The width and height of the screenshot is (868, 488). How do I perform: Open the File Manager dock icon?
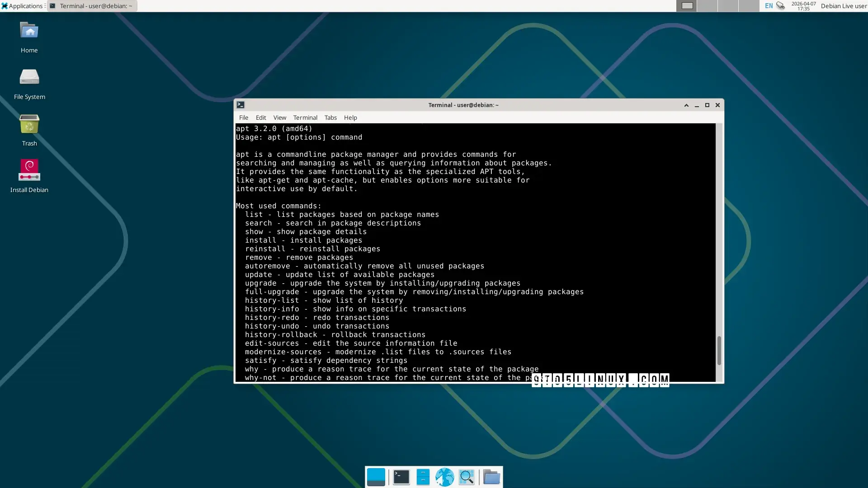tap(423, 477)
